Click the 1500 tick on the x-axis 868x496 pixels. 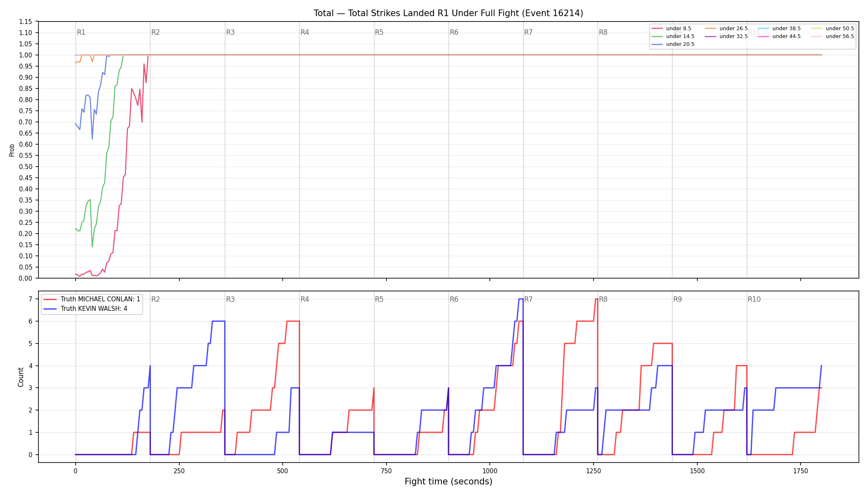697,471
